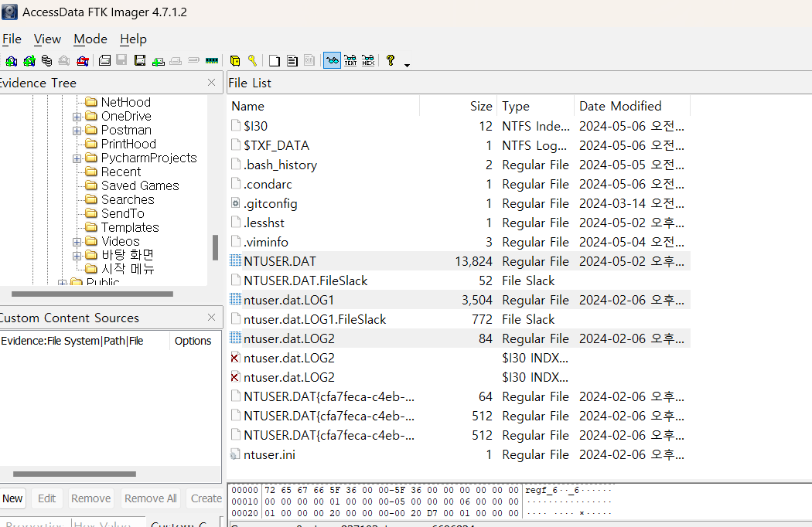Image resolution: width=812 pixels, height=527 pixels.
Task: Select the $I30 index entry
Action: tap(256, 126)
